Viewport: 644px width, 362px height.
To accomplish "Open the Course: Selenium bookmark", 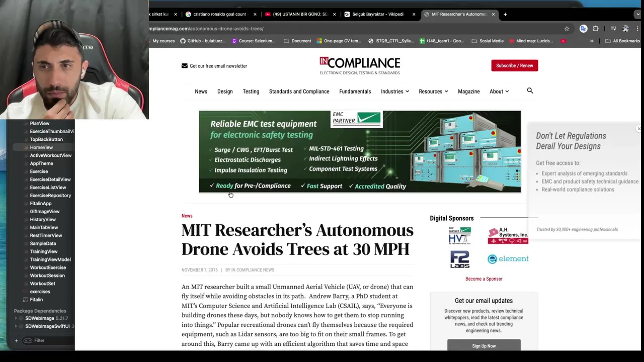I will 254,41.
